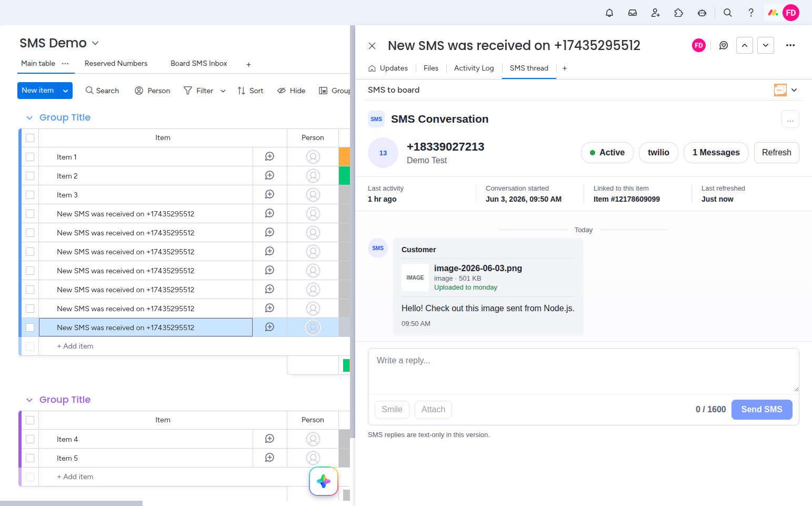Open the robot autopilot icon
812x506 pixels.
702,13
